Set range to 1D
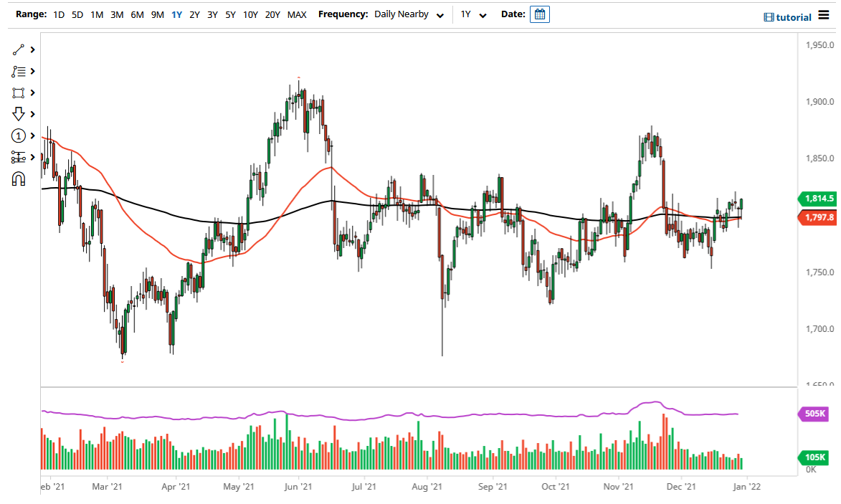841x504 pixels. [x=59, y=14]
